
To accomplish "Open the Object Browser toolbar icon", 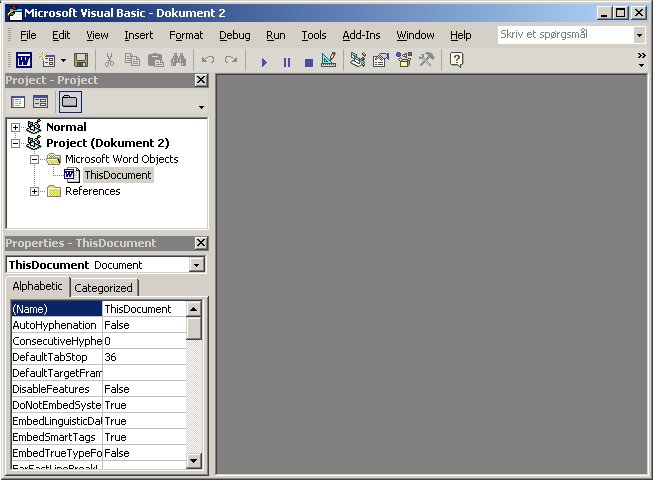I will [404, 60].
